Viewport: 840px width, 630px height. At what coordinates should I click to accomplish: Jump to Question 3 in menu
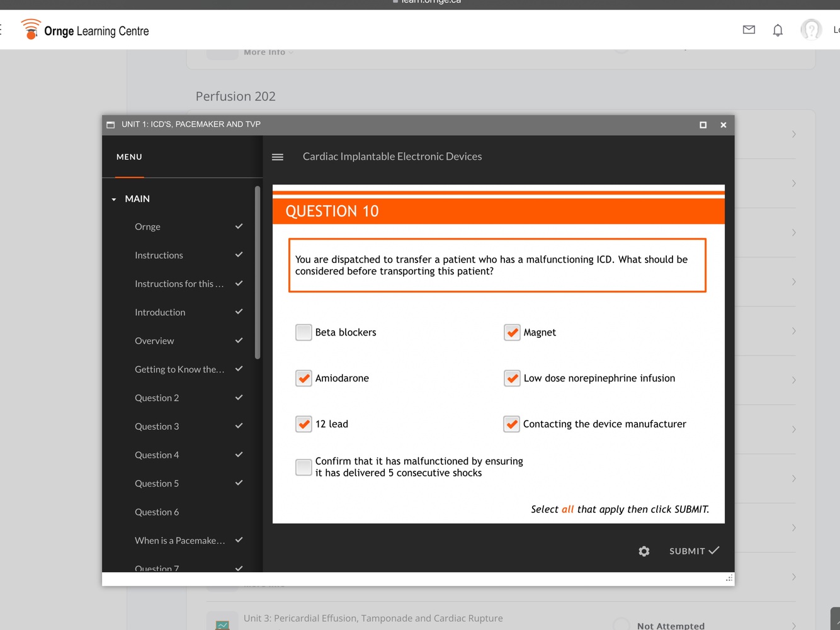click(x=183, y=426)
